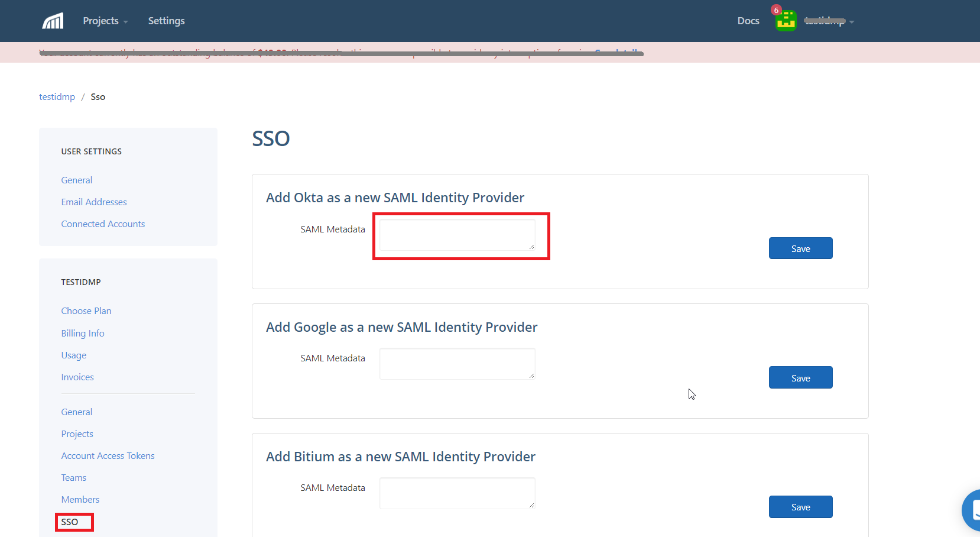Screen dimensions: 980x537
Task: Click the SSO page heading
Action: 271,138
